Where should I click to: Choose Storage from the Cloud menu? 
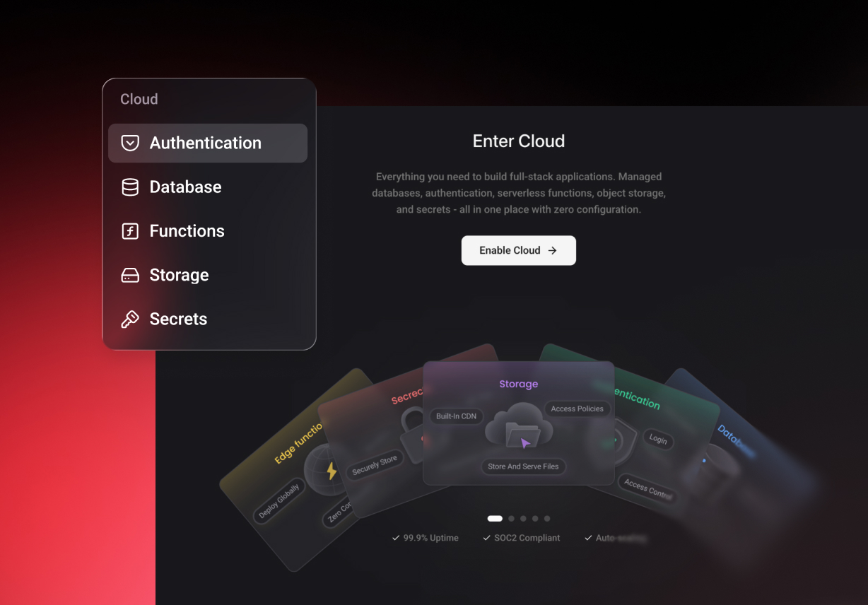coord(208,275)
